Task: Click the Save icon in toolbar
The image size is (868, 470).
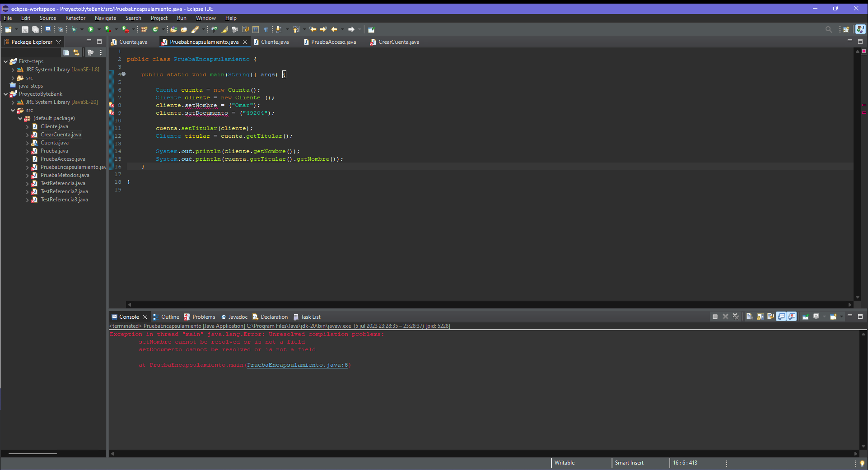Action: (25, 29)
